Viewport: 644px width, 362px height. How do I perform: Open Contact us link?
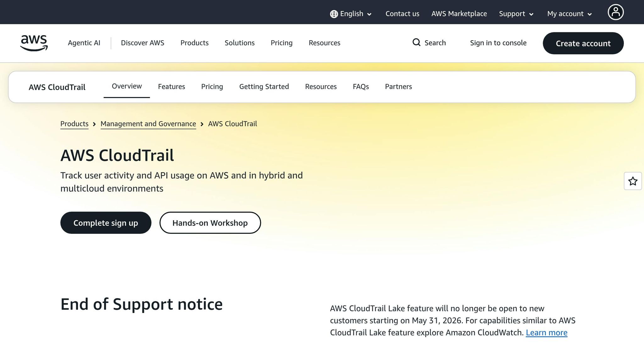click(x=402, y=14)
